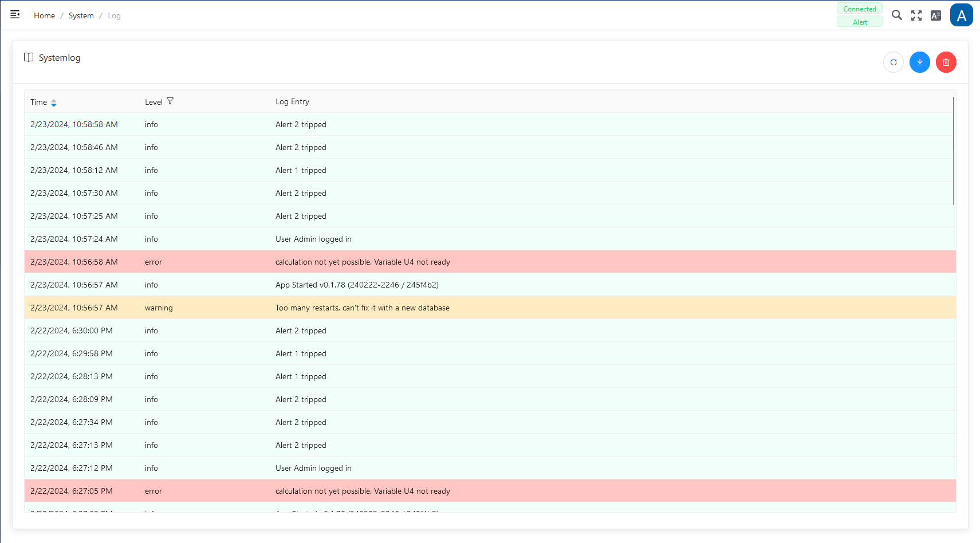
Task: Click the Alert status badge
Action: click(859, 22)
